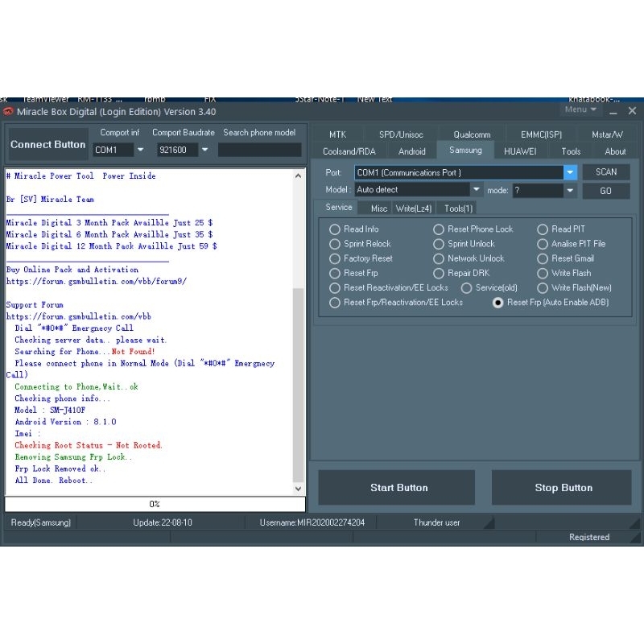Select the Samsung tab
Screen dimensions: 644x644
[465, 150]
